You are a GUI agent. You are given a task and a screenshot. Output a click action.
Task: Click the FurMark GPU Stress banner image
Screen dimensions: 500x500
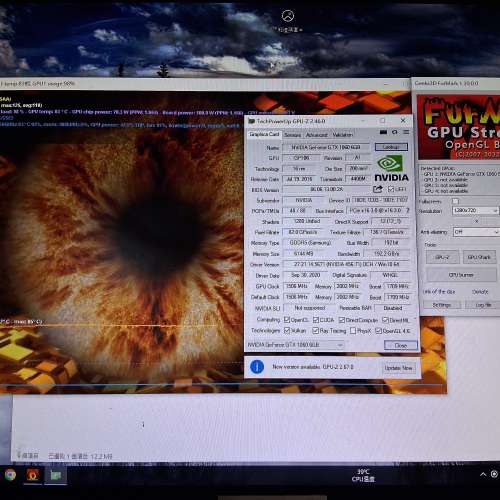[459, 127]
